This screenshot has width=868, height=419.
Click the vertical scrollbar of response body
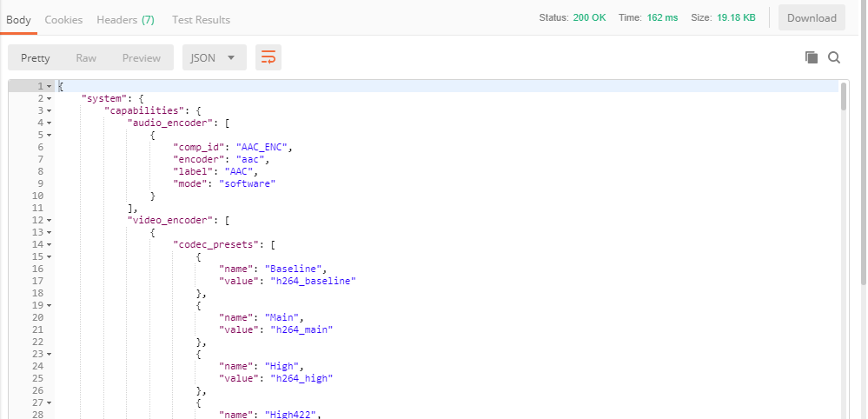point(844,96)
